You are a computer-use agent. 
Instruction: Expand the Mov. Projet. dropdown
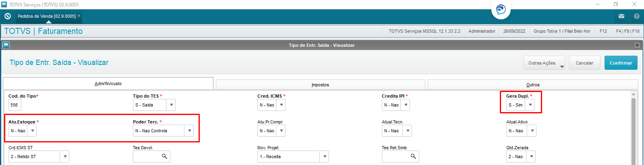(x=325, y=157)
